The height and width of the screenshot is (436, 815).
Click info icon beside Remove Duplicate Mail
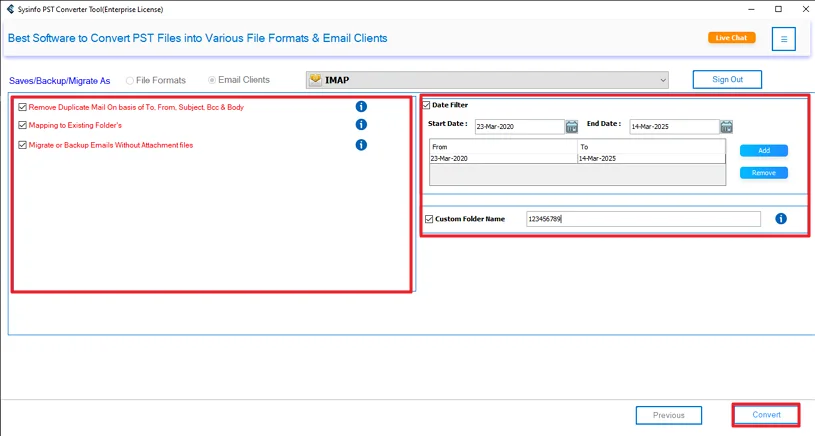pyautogui.click(x=361, y=107)
